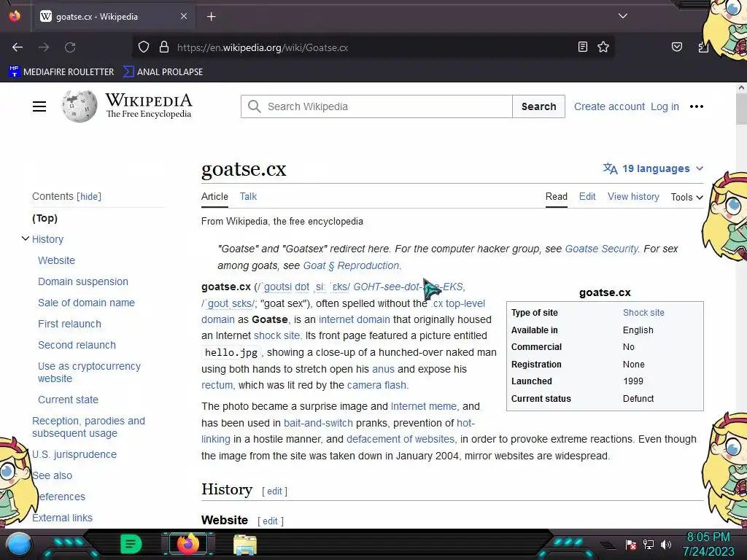Go to First relaunch section
747x560 pixels.
click(x=69, y=324)
